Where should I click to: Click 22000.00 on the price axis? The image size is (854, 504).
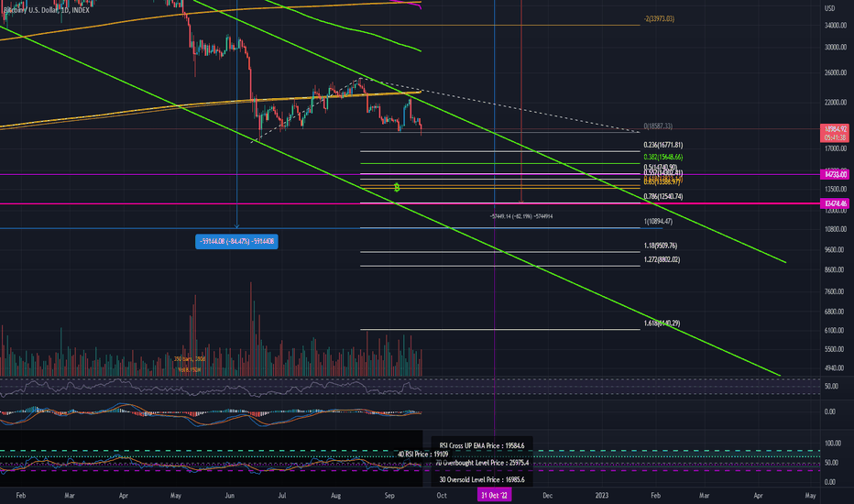coord(836,103)
